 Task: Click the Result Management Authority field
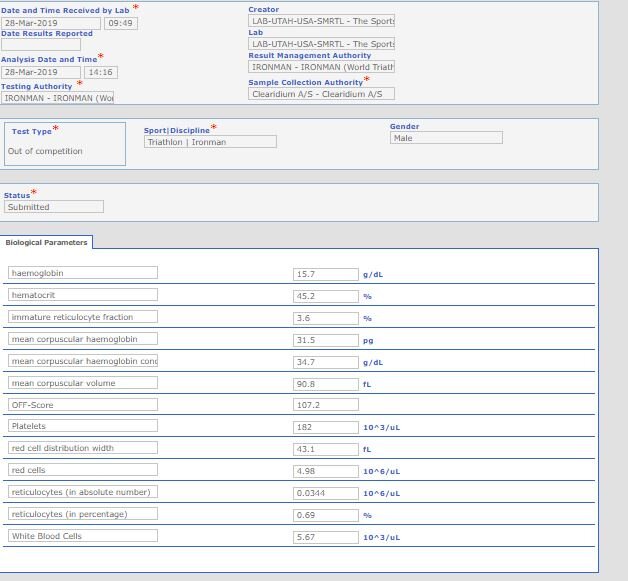tap(321, 67)
